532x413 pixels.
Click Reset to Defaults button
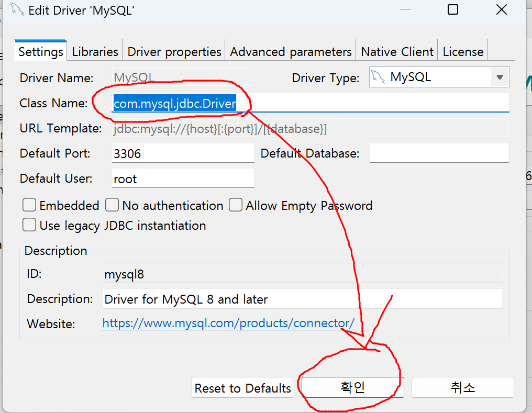242,387
